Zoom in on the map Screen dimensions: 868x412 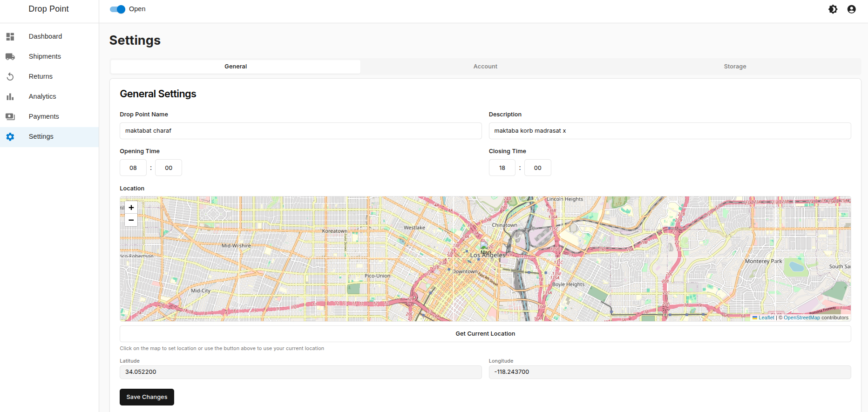[131, 208]
